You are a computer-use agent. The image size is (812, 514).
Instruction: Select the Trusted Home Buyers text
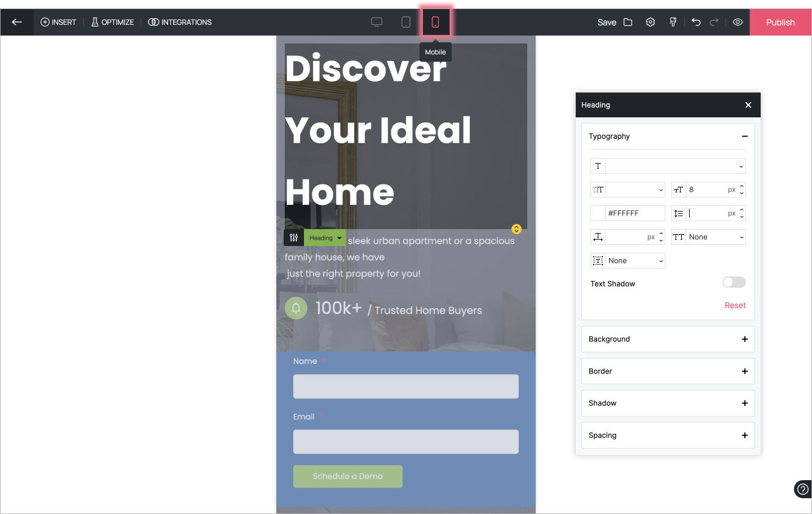pyautogui.click(x=428, y=310)
